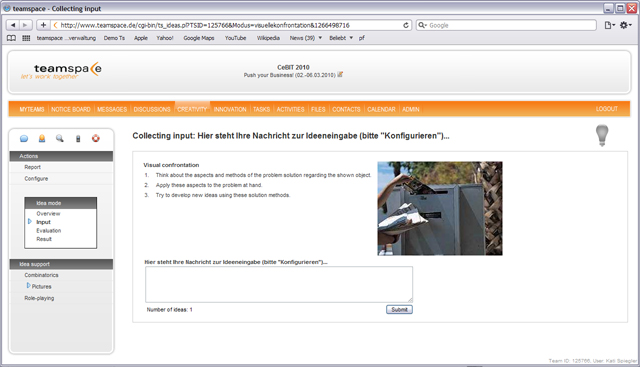
Task: Open the top sites grid icon
Action: click(26, 38)
